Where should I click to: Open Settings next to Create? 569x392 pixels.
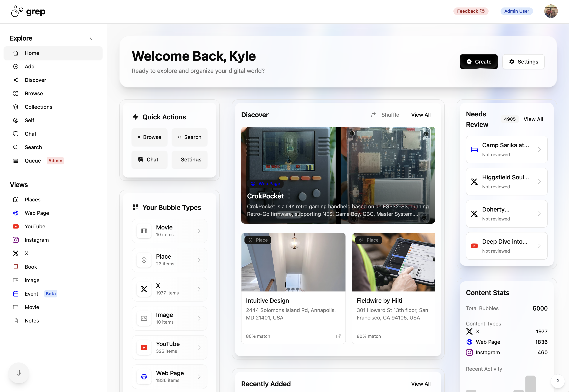click(524, 62)
